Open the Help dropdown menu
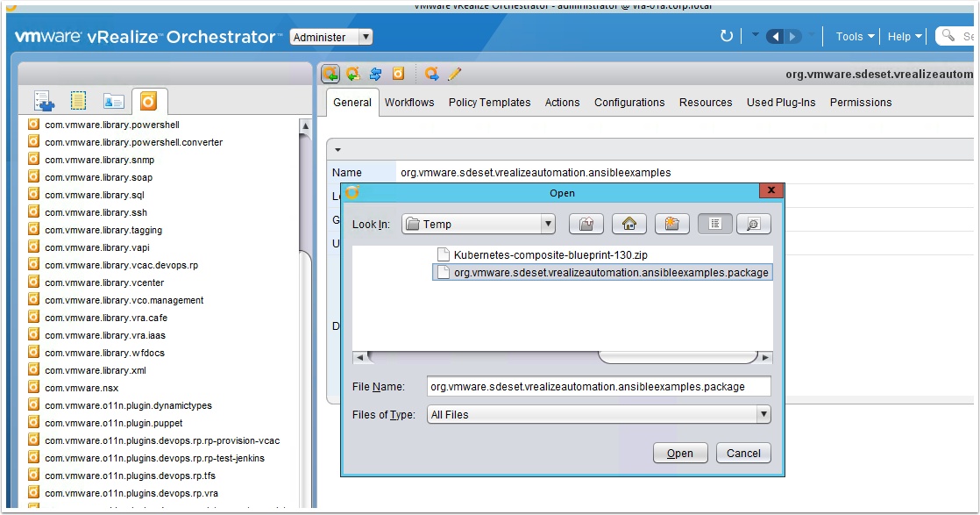The height and width of the screenshot is (515, 980). pos(905,36)
